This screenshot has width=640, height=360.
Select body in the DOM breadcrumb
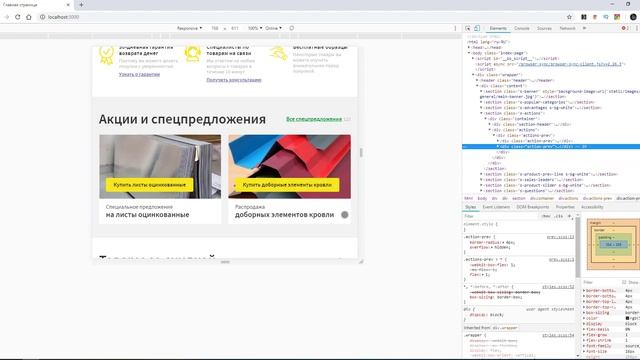[482, 198]
